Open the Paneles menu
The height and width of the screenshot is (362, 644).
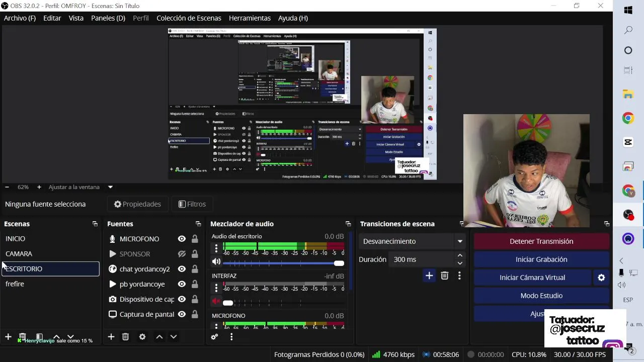[x=108, y=18]
